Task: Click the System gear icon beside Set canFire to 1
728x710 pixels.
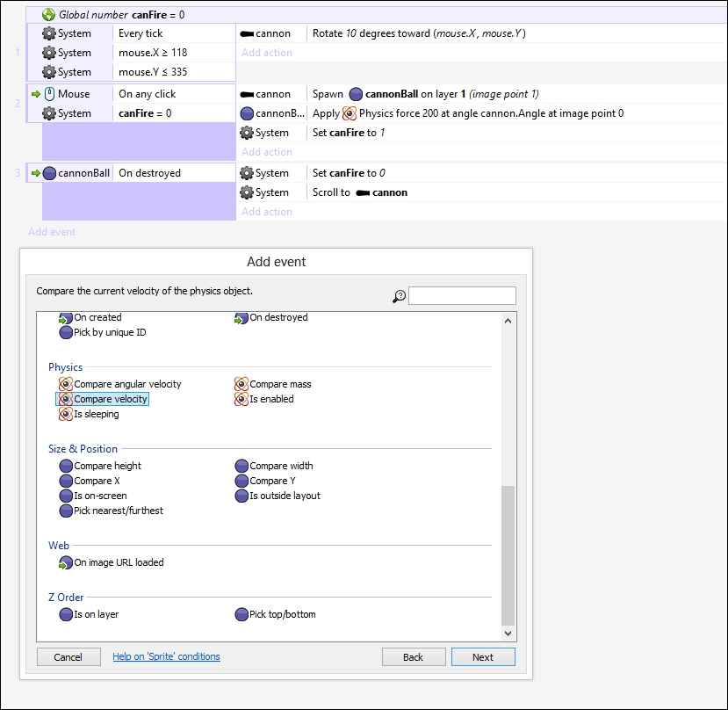Action: pyautogui.click(x=247, y=133)
